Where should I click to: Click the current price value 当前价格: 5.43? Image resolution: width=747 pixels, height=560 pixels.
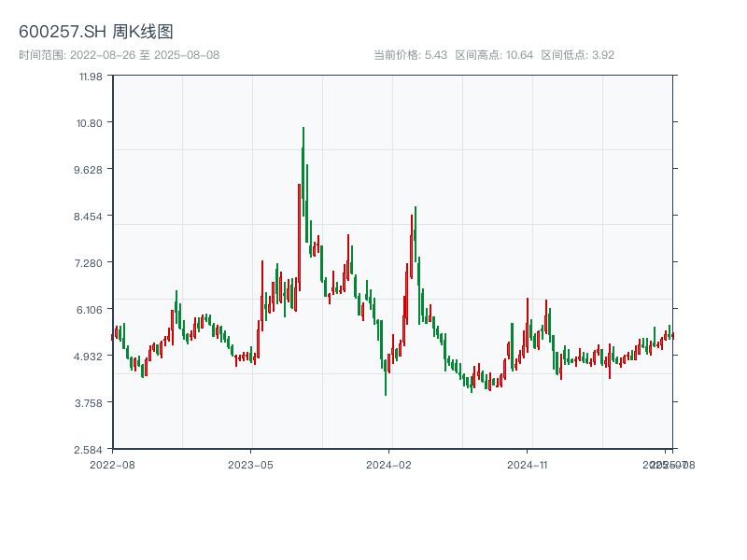coord(410,55)
